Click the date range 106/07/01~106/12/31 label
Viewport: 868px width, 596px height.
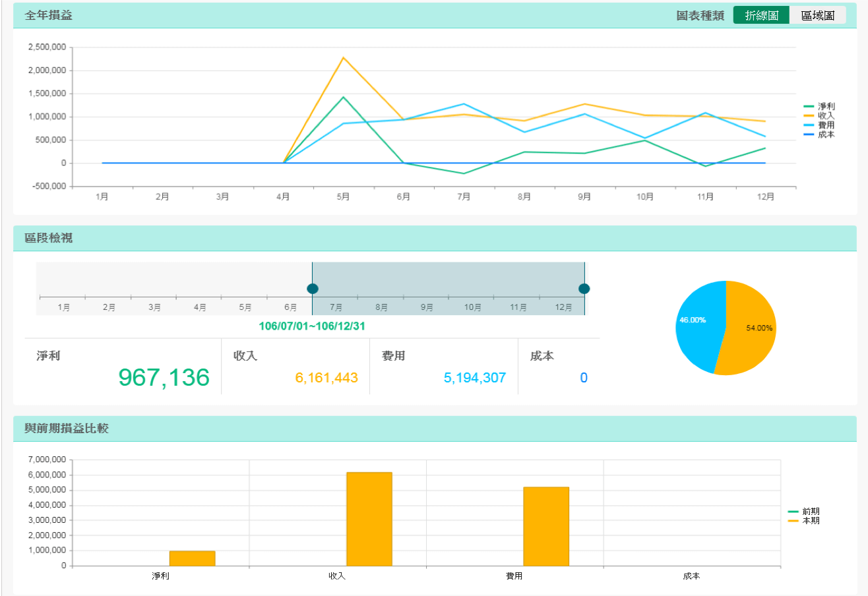click(312, 326)
